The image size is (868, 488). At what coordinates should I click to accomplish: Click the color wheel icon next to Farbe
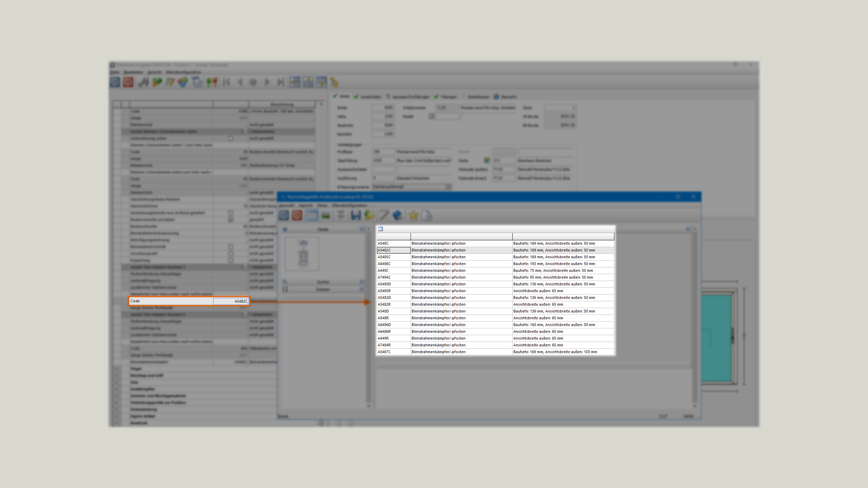point(486,160)
